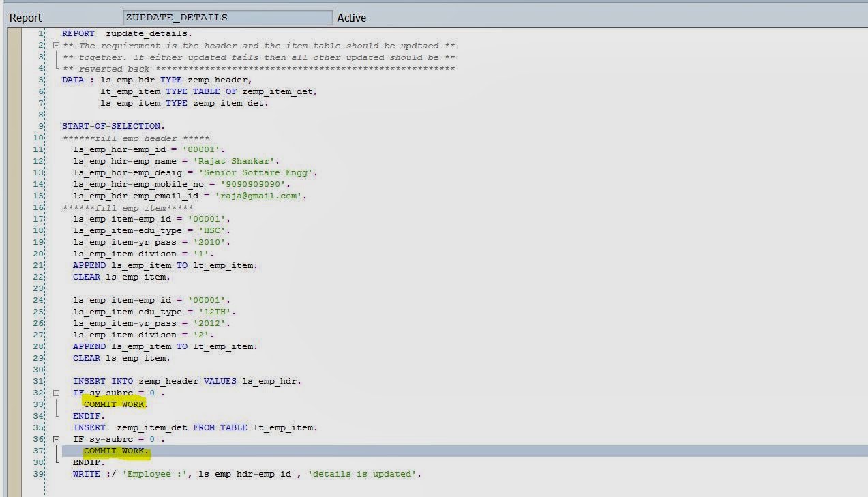This screenshot has height=497, width=868.
Task: Click the first highlighted COMMIT WORK statement
Action: [114, 404]
